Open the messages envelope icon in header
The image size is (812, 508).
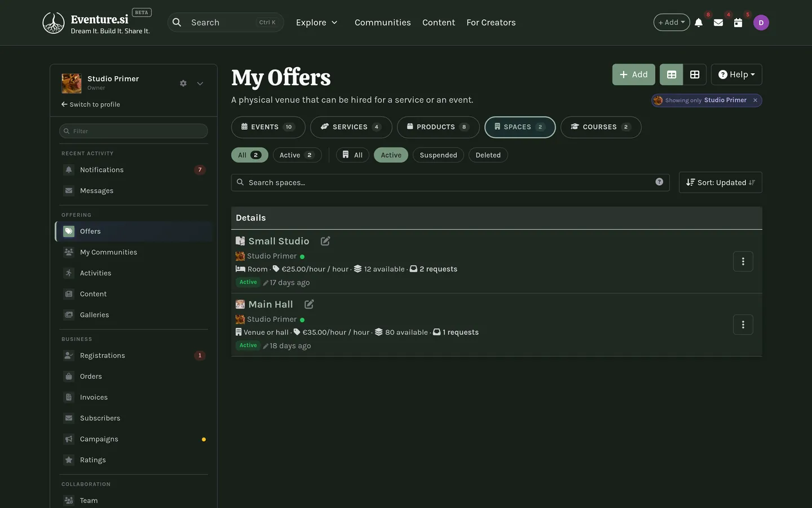pos(718,23)
